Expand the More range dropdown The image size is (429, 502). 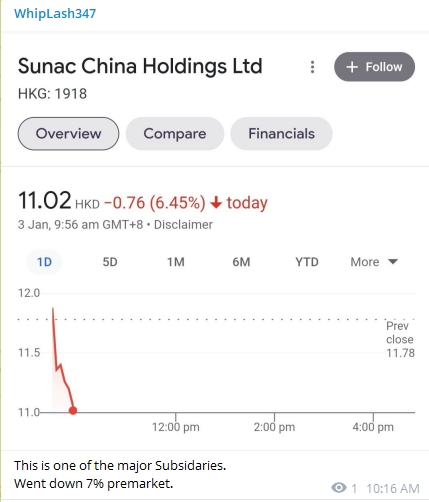[x=374, y=262]
